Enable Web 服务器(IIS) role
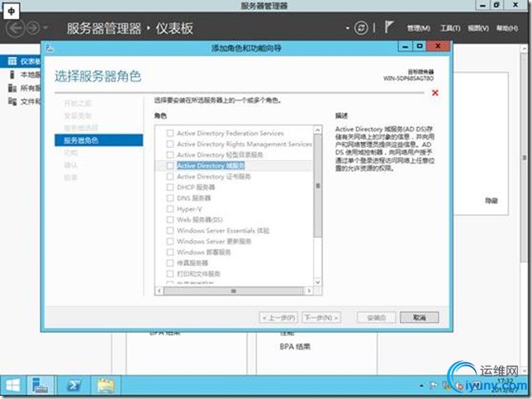 170,220
